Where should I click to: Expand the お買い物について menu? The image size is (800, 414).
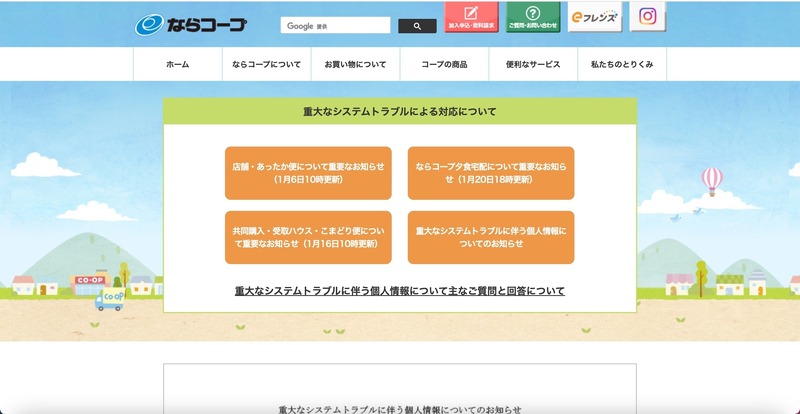click(x=355, y=64)
